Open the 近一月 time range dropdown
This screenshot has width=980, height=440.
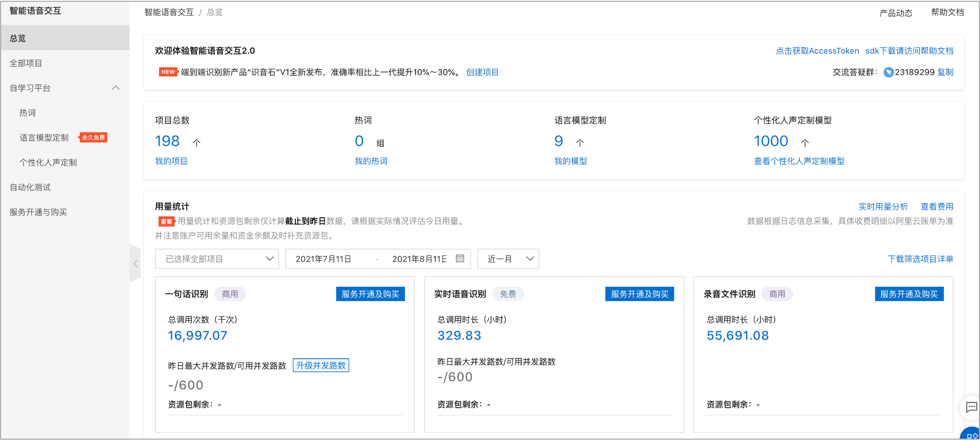tap(508, 259)
